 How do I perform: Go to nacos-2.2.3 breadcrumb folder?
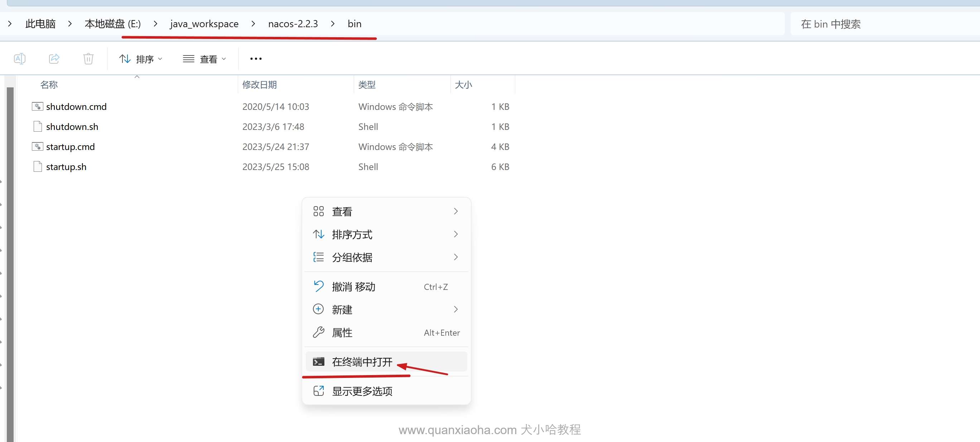click(293, 24)
